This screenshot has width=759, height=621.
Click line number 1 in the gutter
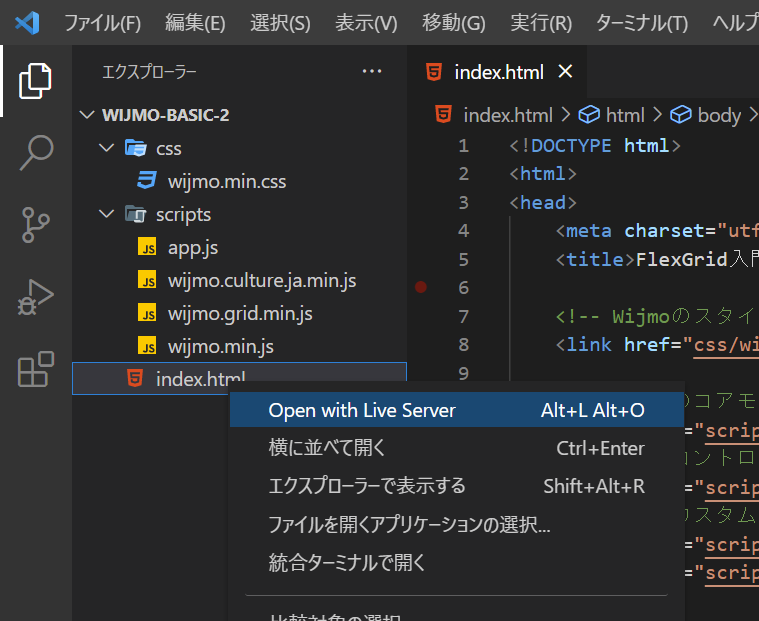[463, 145]
